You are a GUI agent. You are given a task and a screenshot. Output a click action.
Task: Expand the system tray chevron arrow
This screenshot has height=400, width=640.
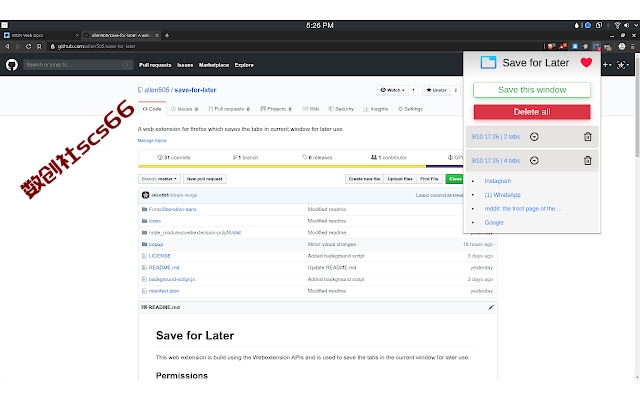tap(636, 25)
